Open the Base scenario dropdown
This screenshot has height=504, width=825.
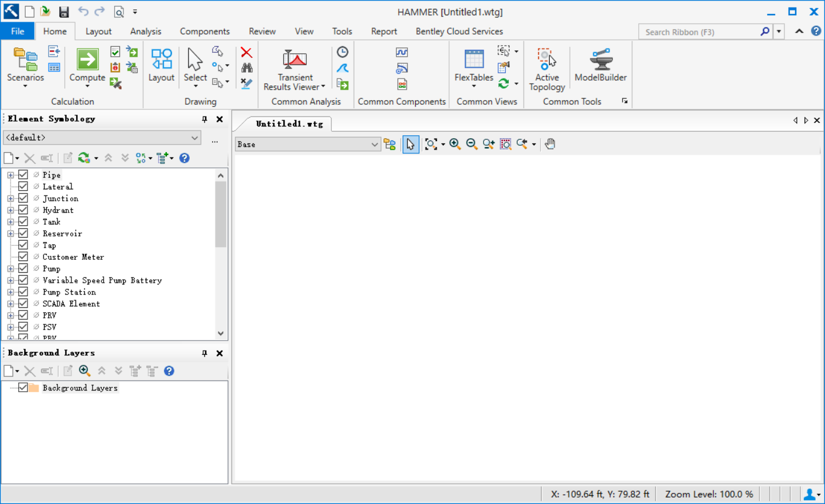pyautogui.click(x=307, y=144)
